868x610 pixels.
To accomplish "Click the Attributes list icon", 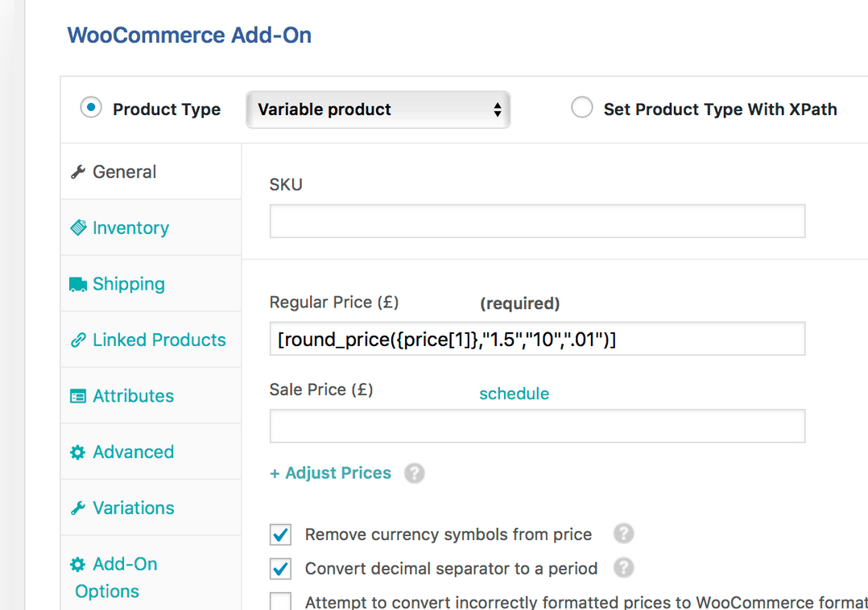I will click(x=78, y=397).
